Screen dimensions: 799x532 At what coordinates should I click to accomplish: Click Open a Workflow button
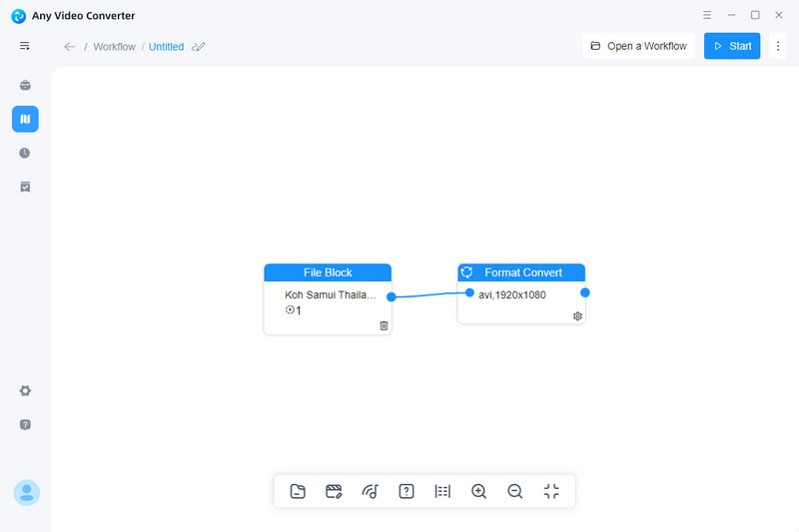pos(638,46)
